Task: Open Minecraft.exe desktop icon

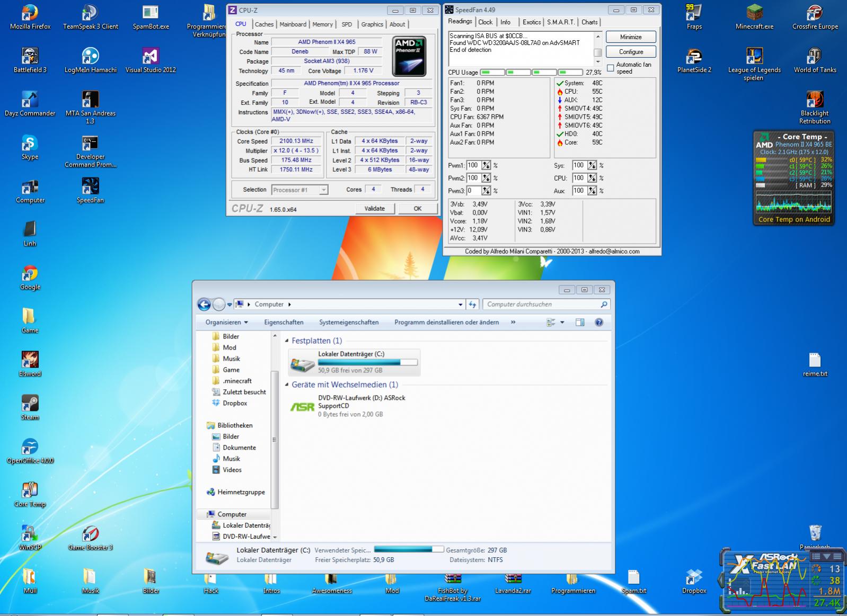Action: click(754, 17)
